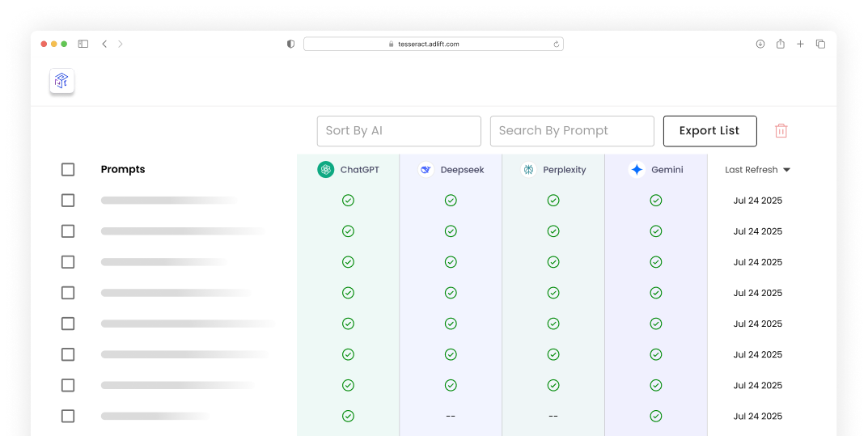Click the Gemini check mark in the last row
The height and width of the screenshot is (436, 868).
point(656,416)
